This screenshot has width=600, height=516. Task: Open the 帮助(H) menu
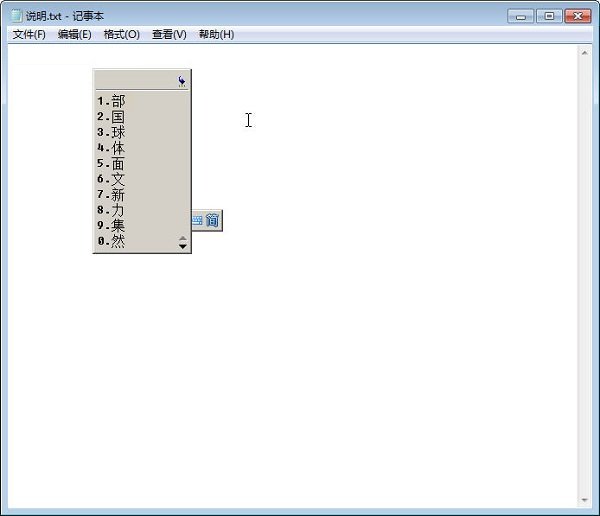coord(216,34)
